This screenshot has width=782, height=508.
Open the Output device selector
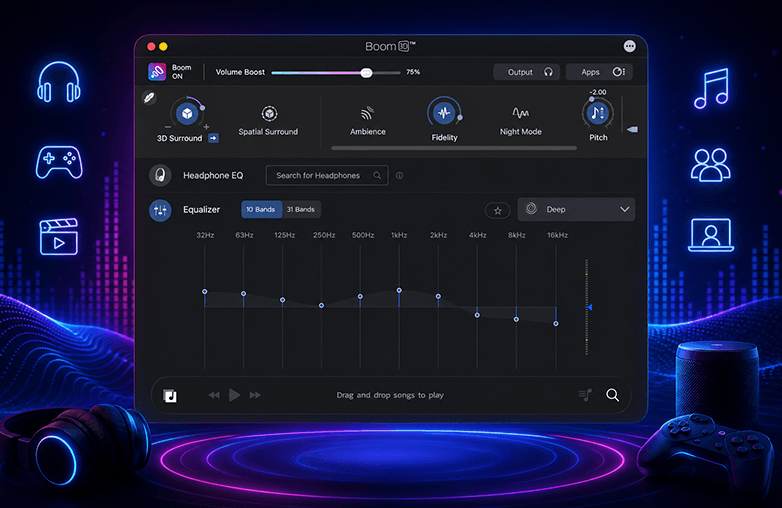click(x=526, y=72)
